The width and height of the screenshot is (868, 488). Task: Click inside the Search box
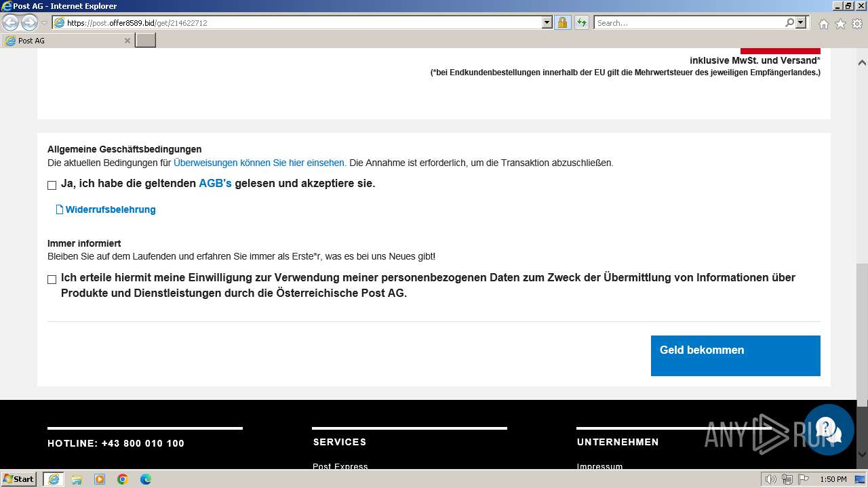[688, 22]
